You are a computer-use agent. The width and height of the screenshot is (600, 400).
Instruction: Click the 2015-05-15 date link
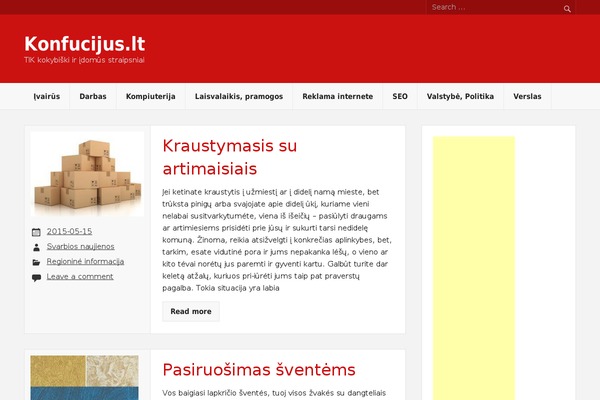coord(69,231)
